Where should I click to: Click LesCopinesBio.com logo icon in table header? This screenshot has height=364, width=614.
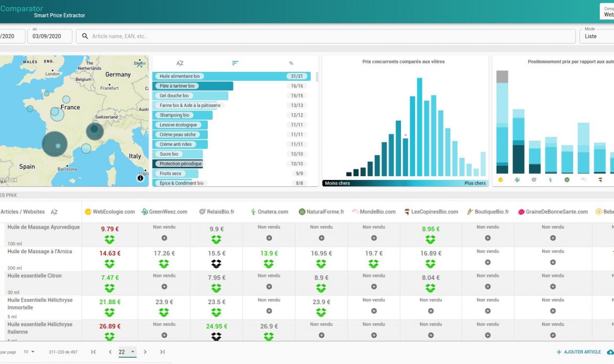[x=407, y=212]
